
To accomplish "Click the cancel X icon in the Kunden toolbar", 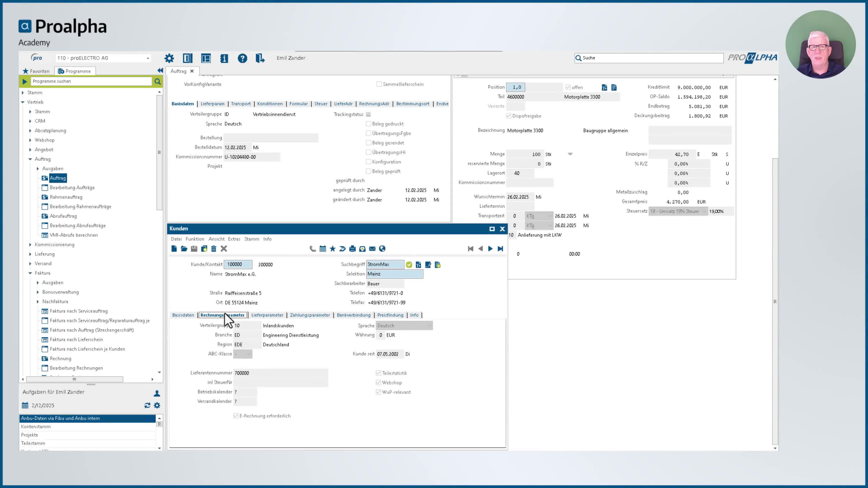I will click(x=224, y=249).
